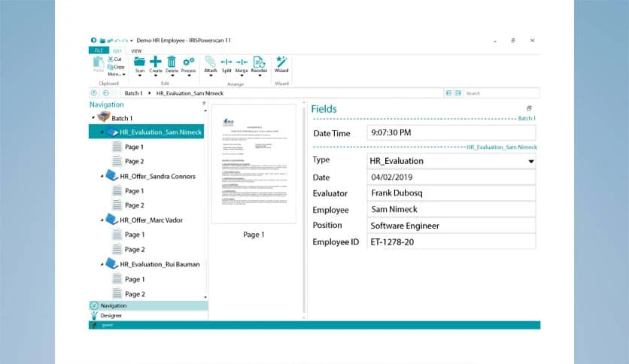Select the Designer pane tab

tap(148, 316)
